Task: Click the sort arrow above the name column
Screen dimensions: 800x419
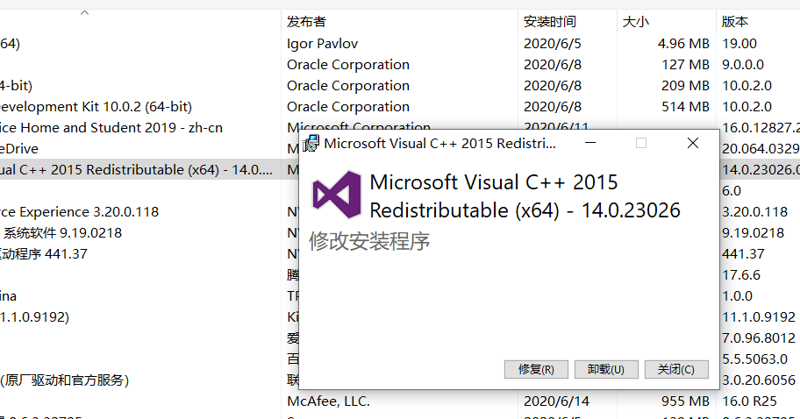Action: pyautogui.click(x=84, y=13)
